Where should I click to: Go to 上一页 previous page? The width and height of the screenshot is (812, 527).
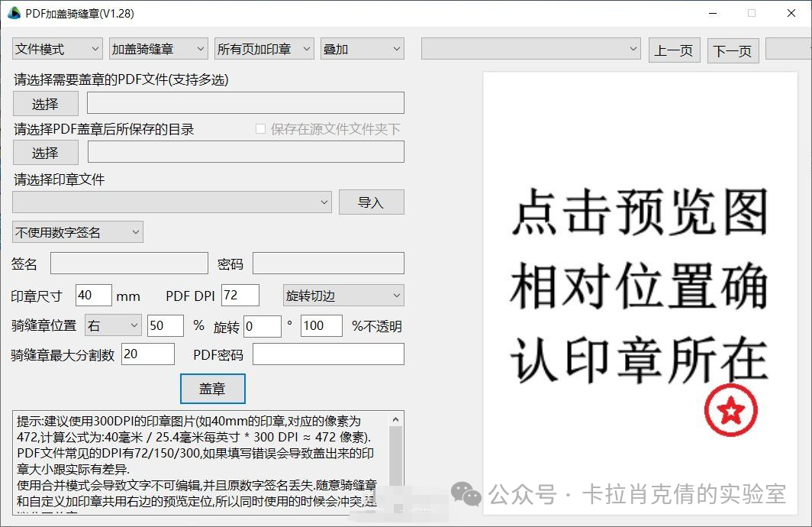pyautogui.click(x=674, y=49)
